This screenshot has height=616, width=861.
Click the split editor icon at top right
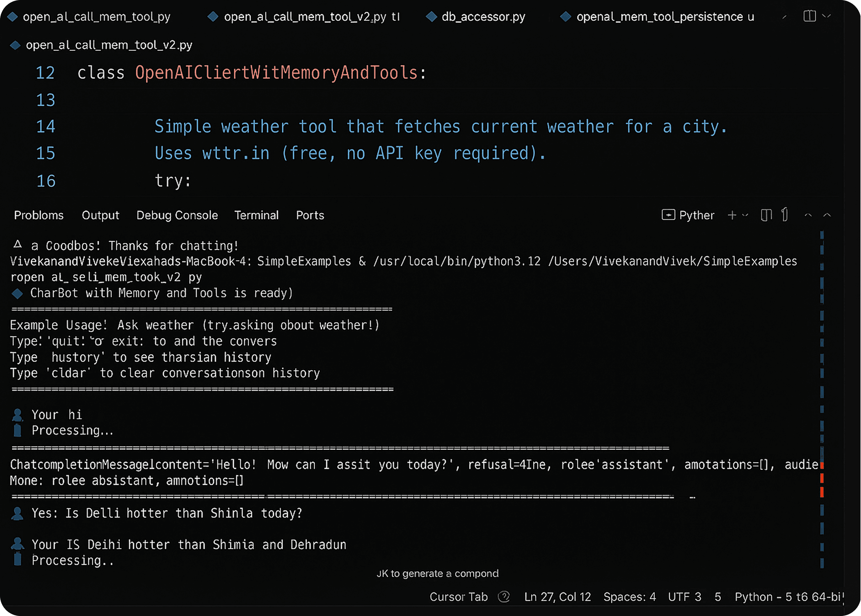[x=809, y=16]
